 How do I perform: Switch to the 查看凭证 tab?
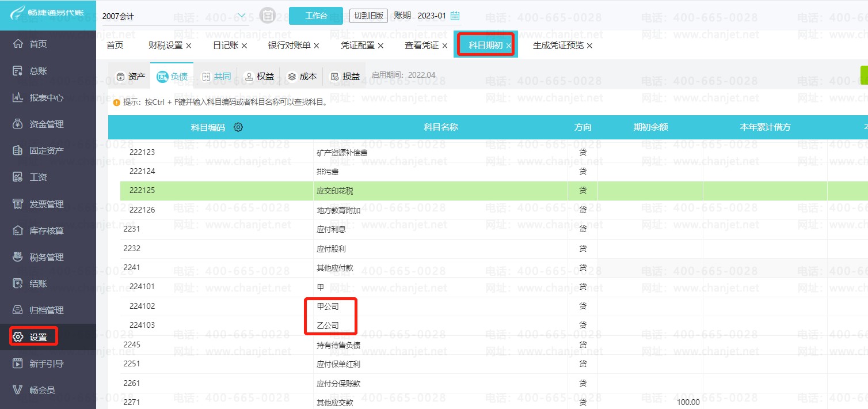pos(421,46)
